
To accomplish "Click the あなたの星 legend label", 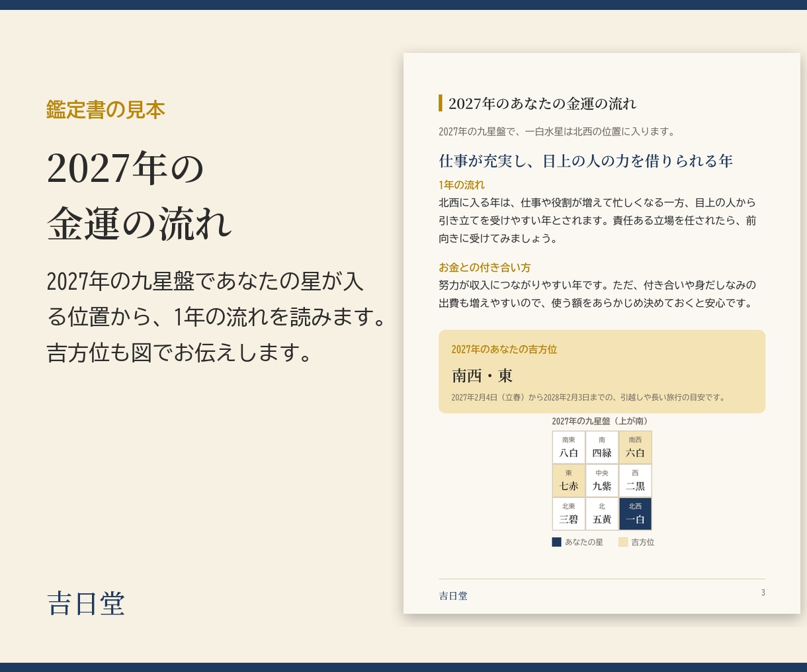I will point(584,542).
